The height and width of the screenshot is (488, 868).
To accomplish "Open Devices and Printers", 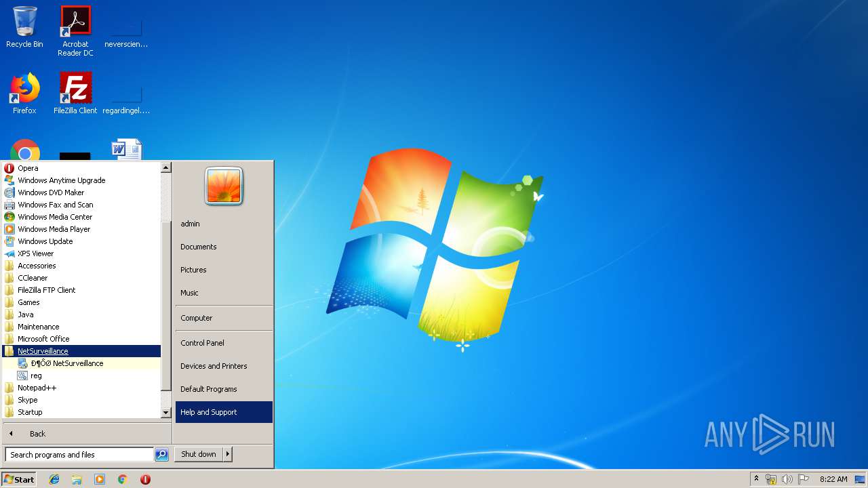I will pos(224,366).
